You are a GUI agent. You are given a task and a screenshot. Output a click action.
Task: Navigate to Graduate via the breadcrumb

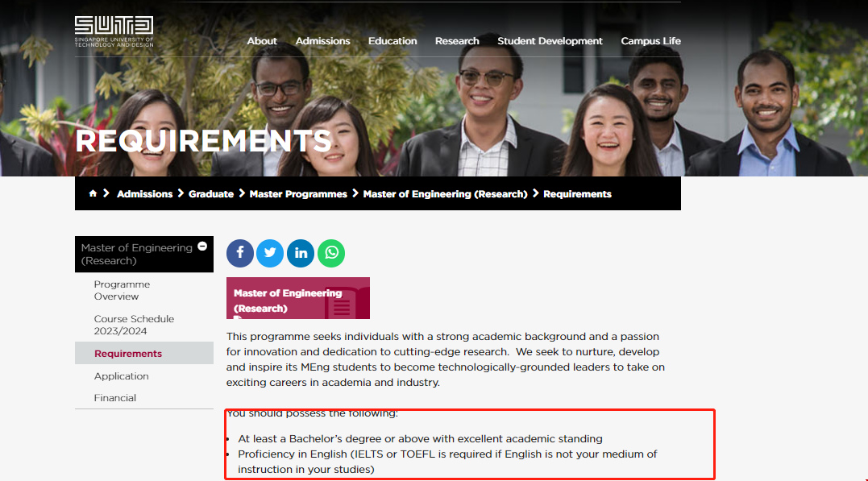coord(211,193)
